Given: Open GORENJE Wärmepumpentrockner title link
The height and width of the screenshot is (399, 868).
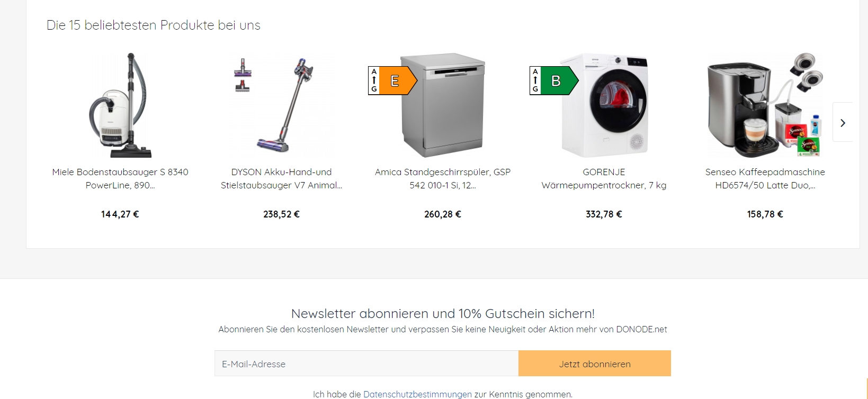Looking at the screenshot, I should pyautogui.click(x=604, y=178).
